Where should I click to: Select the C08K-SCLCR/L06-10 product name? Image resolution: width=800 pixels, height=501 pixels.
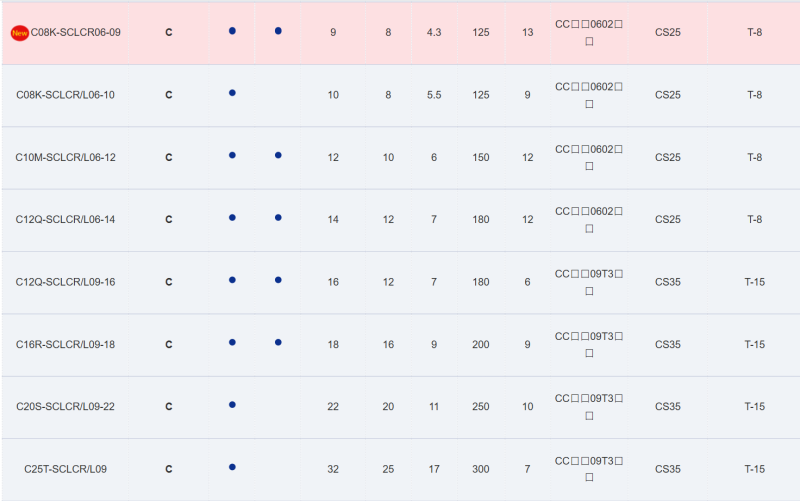65,95
